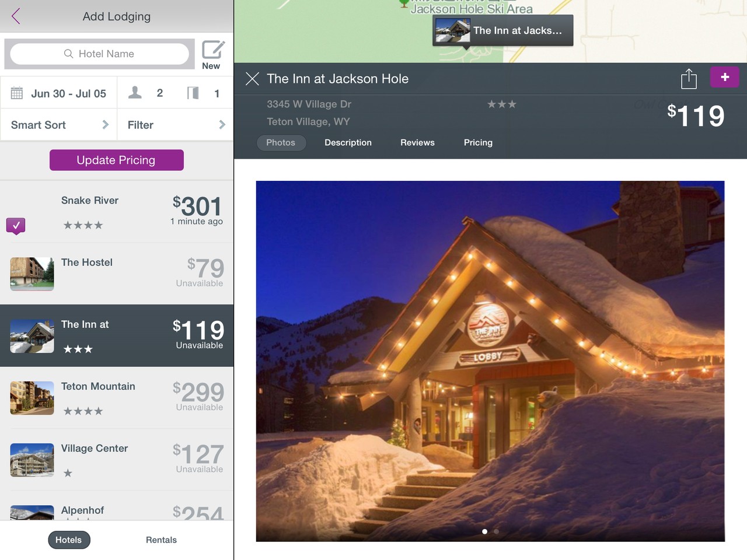Screen dimensions: 747x560
Task: Change the room count of 1
Action: 204,93
